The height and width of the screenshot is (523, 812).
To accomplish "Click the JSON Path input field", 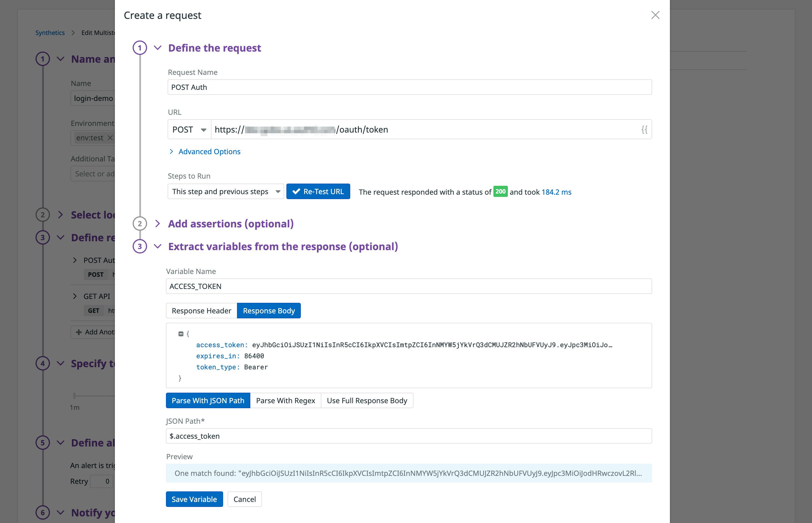I will coord(408,436).
